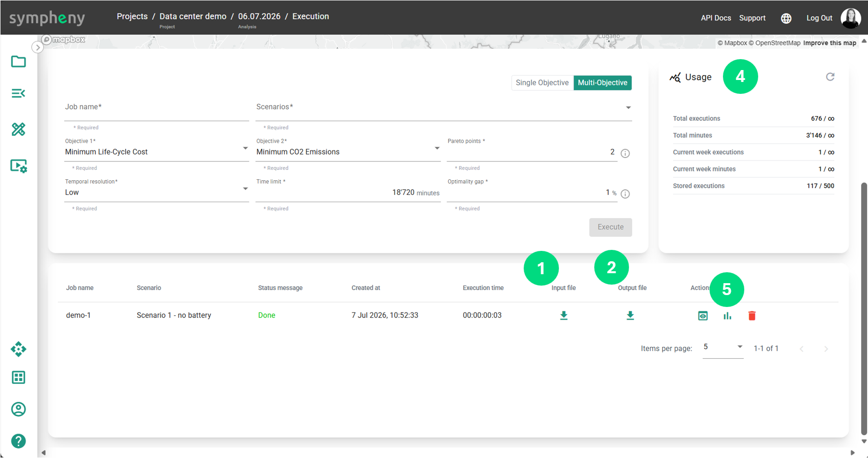Open Data center demo breadcrumb
Image resolution: width=868 pixels, height=458 pixels.
pyautogui.click(x=193, y=16)
